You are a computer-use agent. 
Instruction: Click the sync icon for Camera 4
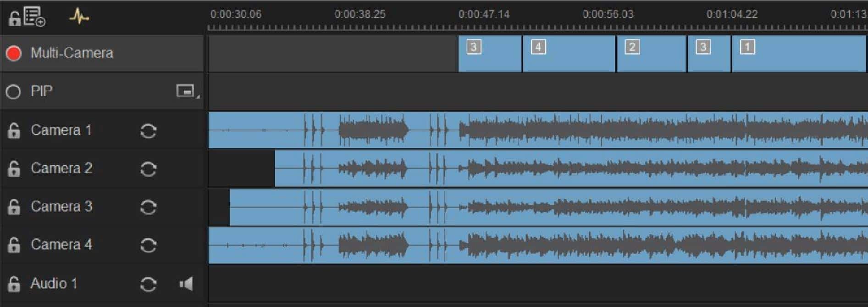148,246
